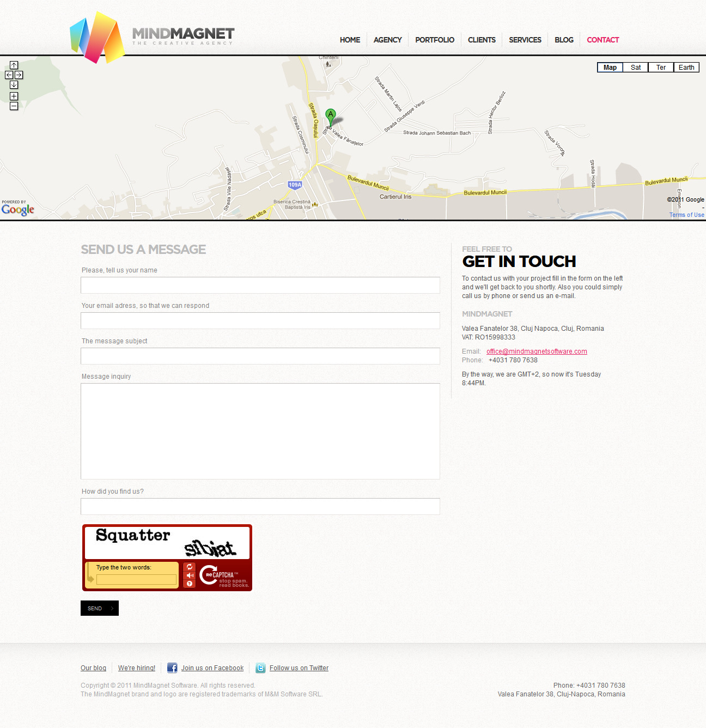Click the 'Cartierul Iris' map label
Viewport: 706px width, 728px height.
[x=395, y=197]
